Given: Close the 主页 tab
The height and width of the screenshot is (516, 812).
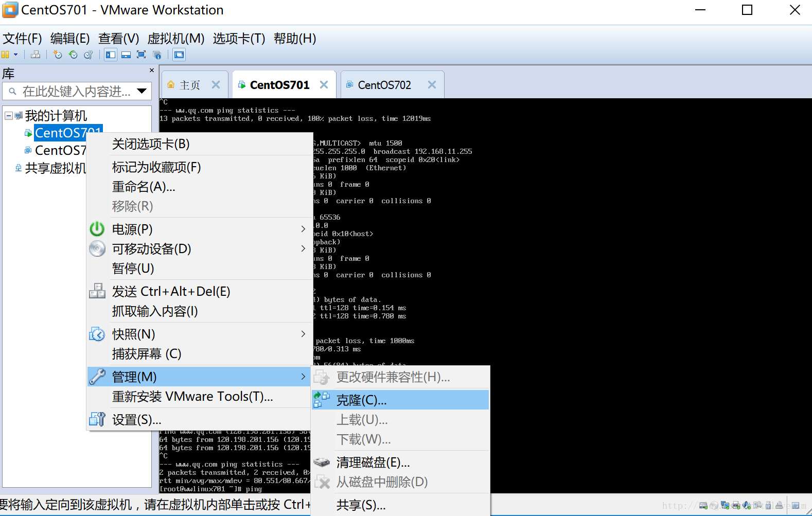Looking at the screenshot, I should coord(216,85).
